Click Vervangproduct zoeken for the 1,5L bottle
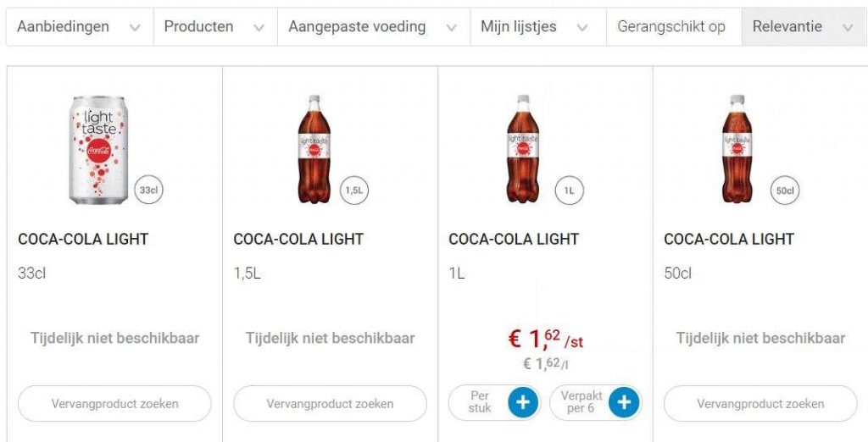This screenshot has width=868, height=442. (330, 404)
